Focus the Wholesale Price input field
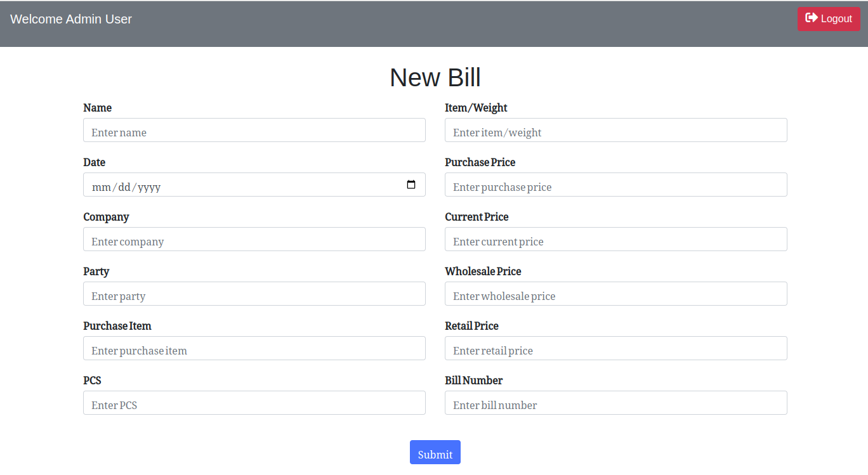868x475 pixels. 615,294
